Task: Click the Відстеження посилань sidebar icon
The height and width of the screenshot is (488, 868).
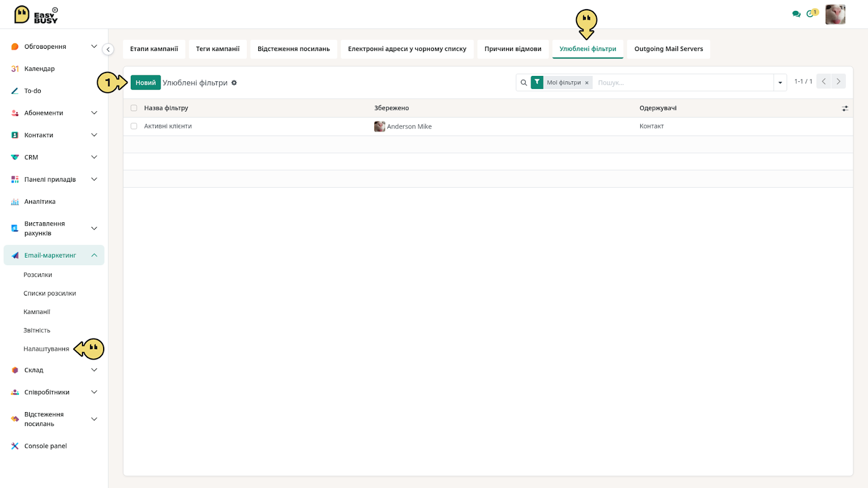Action: [15, 419]
